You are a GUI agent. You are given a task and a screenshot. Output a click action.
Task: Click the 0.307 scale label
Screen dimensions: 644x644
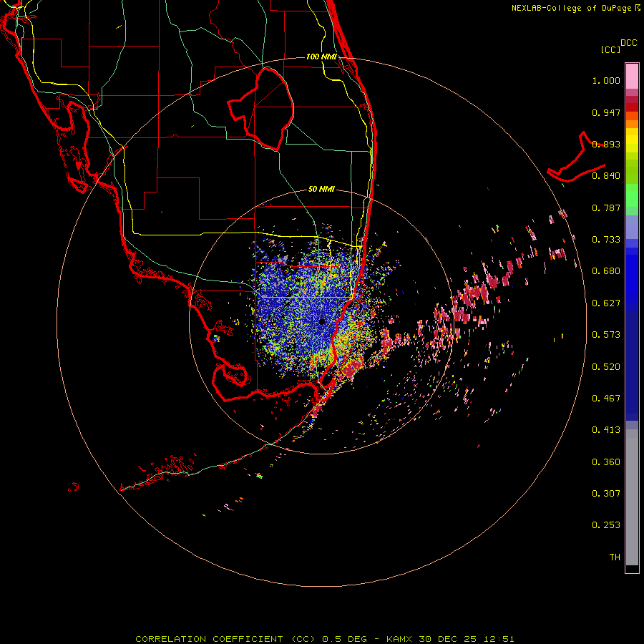[x=606, y=494]
